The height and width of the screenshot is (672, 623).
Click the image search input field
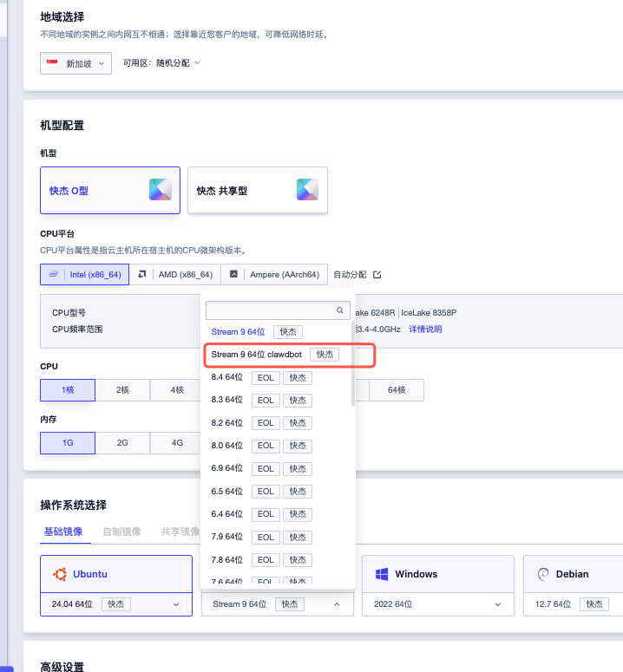(x=271, y=310)
